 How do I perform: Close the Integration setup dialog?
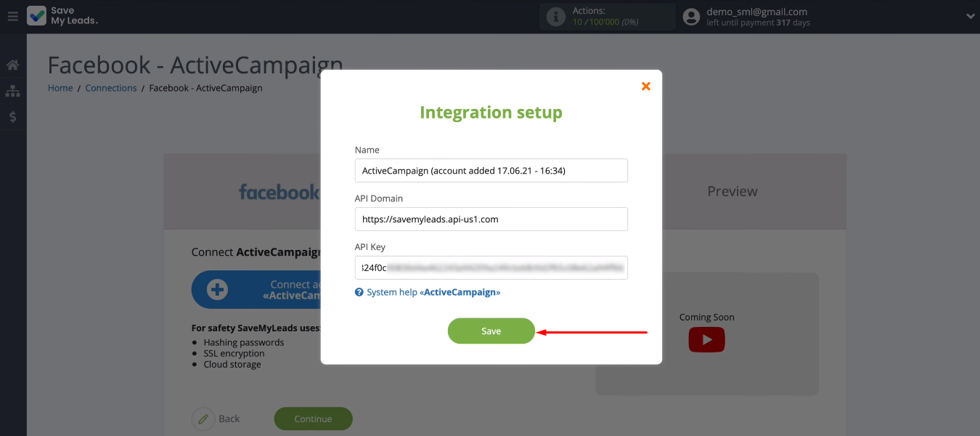[646, 86]
